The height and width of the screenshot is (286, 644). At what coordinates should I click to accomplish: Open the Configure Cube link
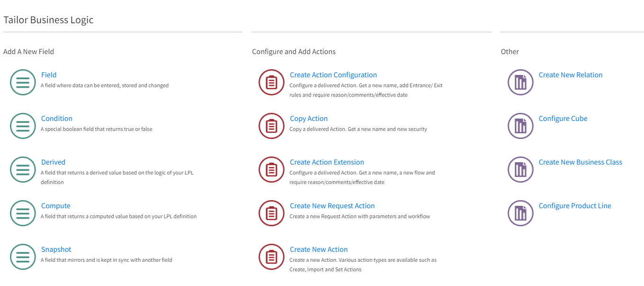(x=563, y=119)
